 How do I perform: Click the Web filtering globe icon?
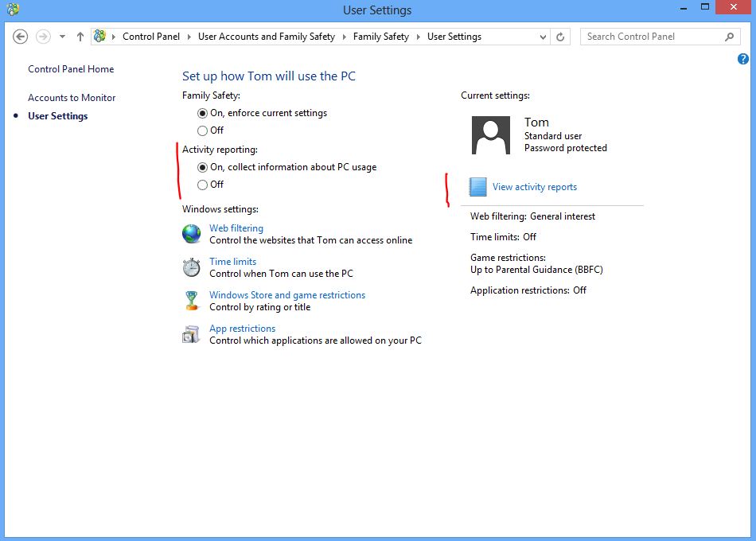point(192,234)
